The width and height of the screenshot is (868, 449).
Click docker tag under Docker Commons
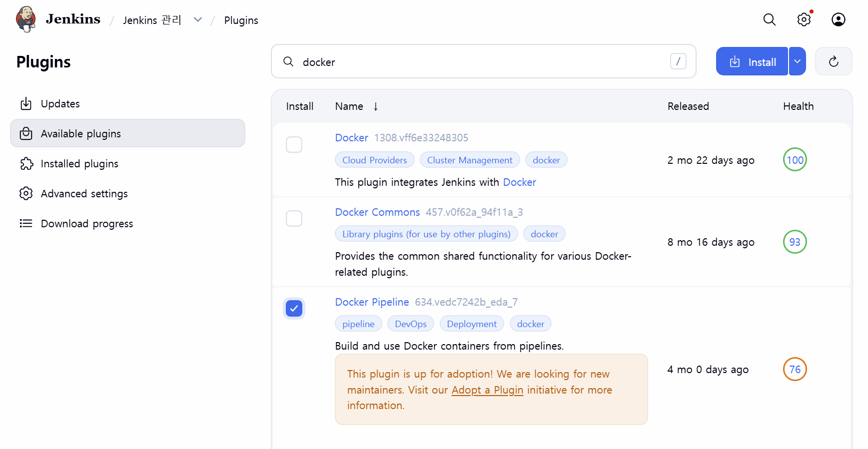(x=544, y=234)
